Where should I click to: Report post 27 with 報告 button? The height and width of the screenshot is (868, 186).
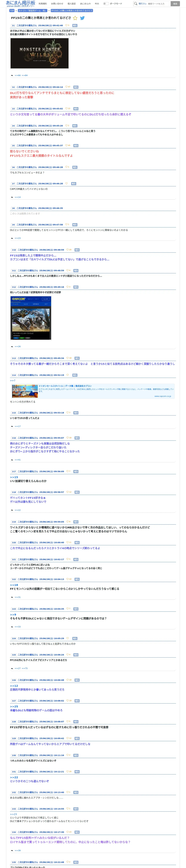pyautogui.click(x=77, y=701)
